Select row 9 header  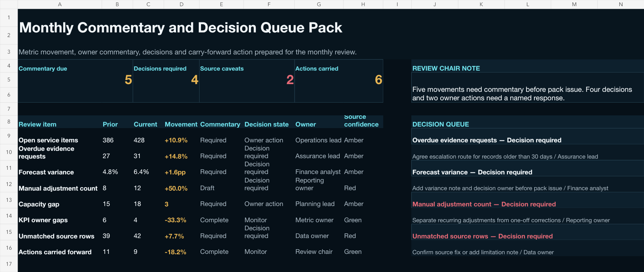point(9,136)
